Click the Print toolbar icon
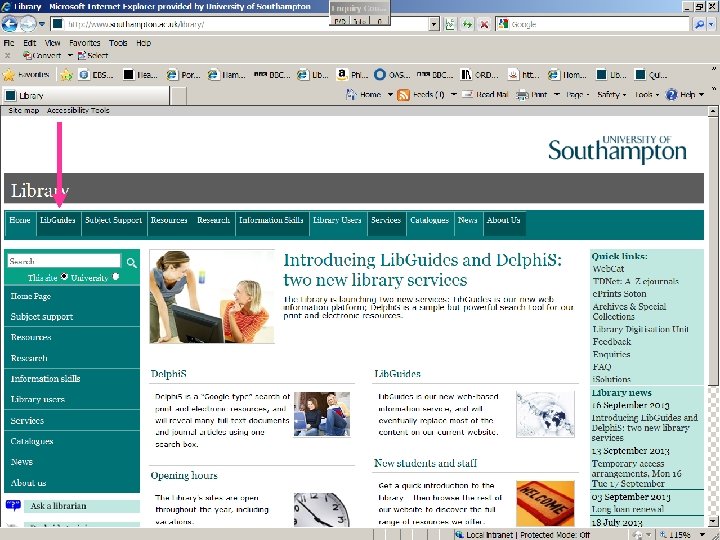Viewport: 720px width, 540px height. 522,95
